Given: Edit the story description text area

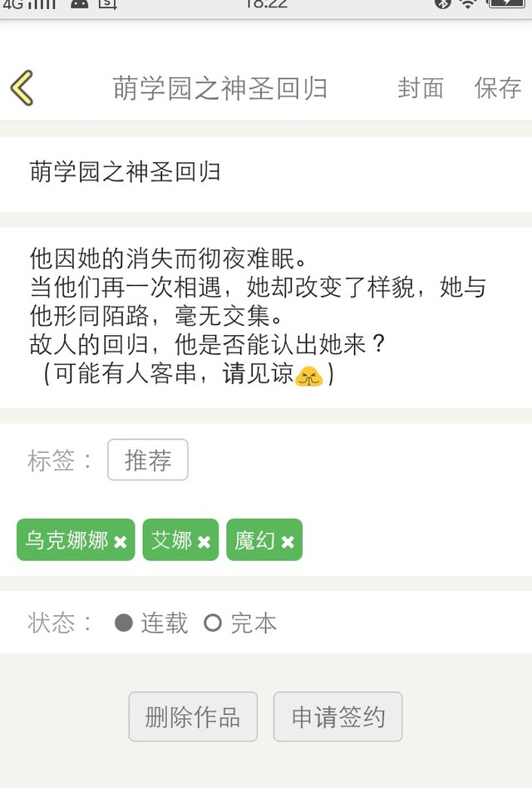Looking at the screenshot, I should point(266,316).
